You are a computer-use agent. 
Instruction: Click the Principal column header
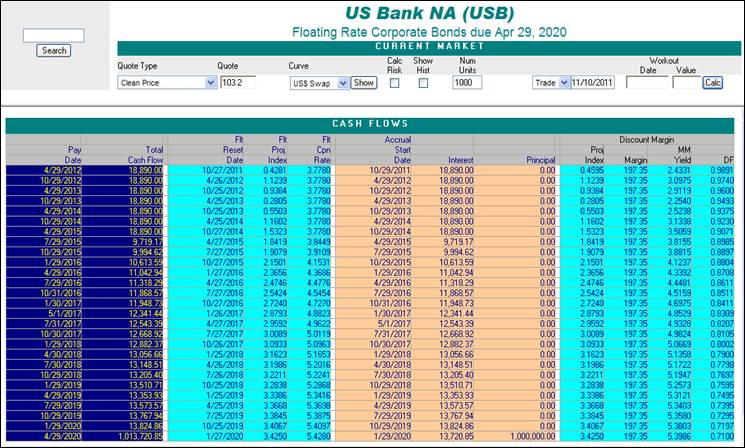click(541, 160)
